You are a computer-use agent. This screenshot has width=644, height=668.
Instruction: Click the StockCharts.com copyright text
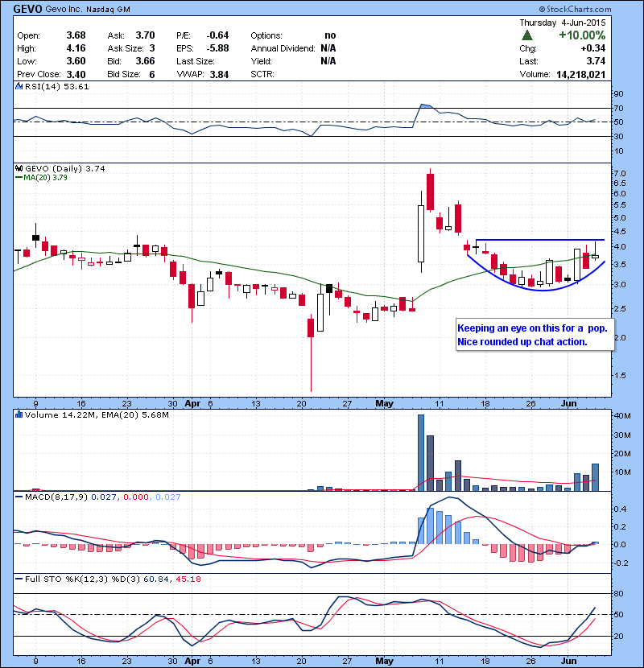(x=575, y=9)
